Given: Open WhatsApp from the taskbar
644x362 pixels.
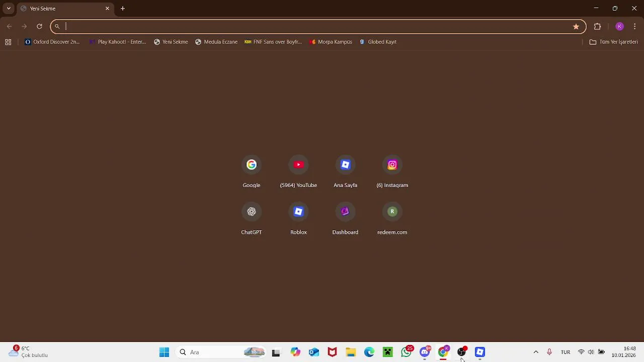Looking at the screenshot, I should (407, 352).
